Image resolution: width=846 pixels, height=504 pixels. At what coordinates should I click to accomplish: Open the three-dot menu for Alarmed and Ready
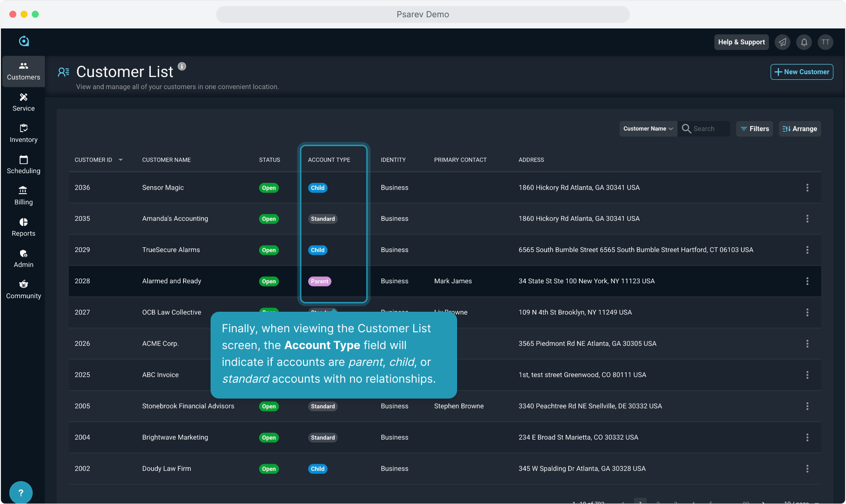(x=807, y=281)
